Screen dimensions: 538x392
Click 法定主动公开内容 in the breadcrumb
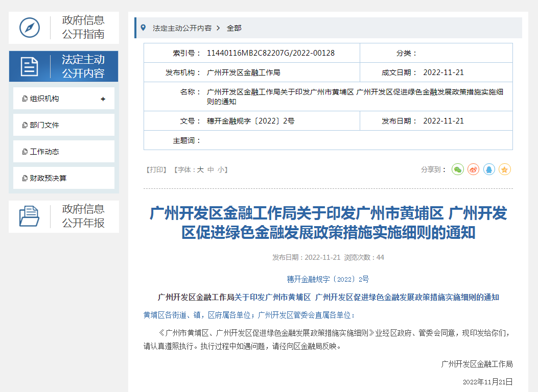pos(182,28)
